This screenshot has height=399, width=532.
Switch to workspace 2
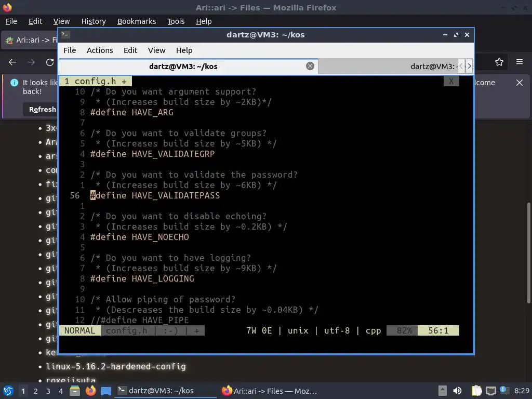coord(36,391)
